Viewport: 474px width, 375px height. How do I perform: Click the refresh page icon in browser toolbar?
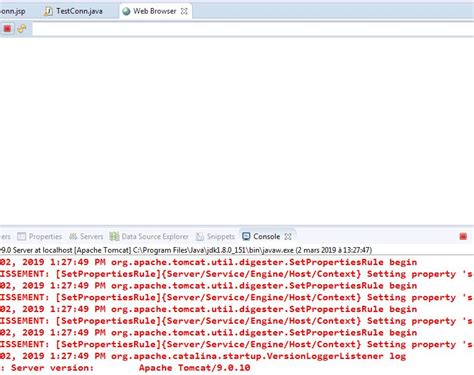click(x=22, y=29)
